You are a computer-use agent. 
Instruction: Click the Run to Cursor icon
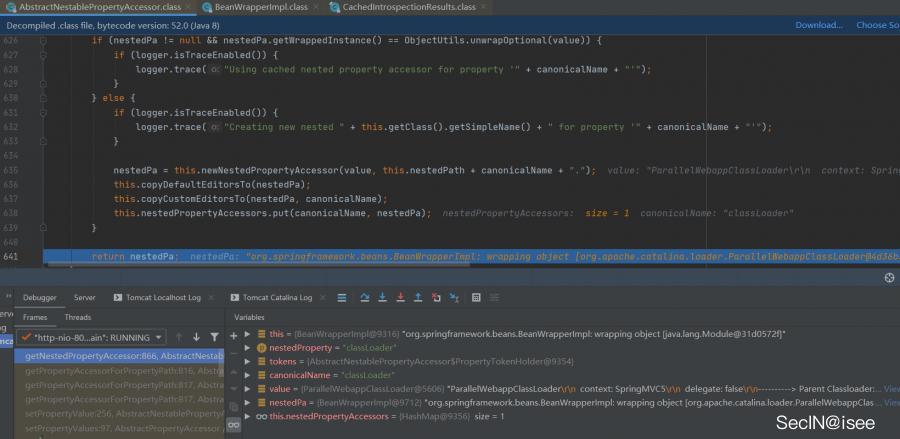[x=454, y=297]
